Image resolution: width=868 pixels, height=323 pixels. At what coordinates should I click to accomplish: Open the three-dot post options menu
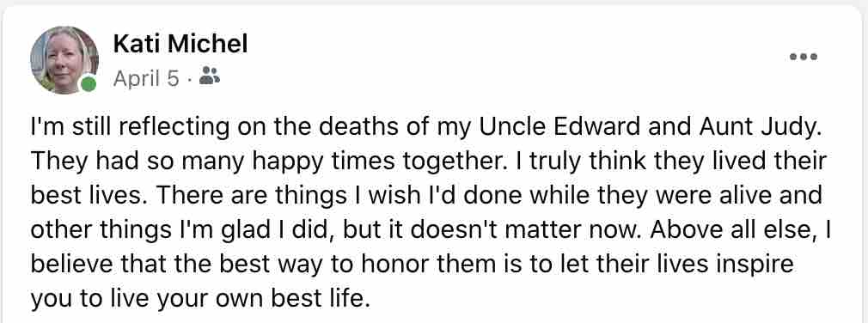tap(804, 57)
